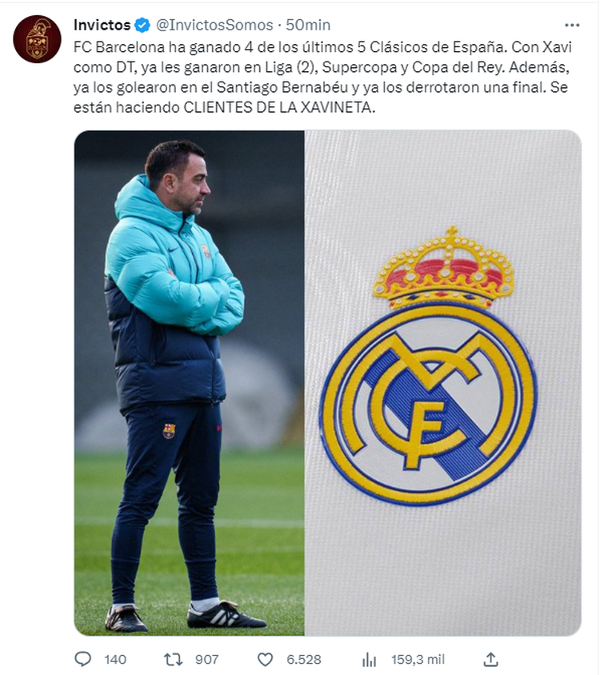Retweet using the arrows icon
Screen dimensions: 616x675
[174, 659]
